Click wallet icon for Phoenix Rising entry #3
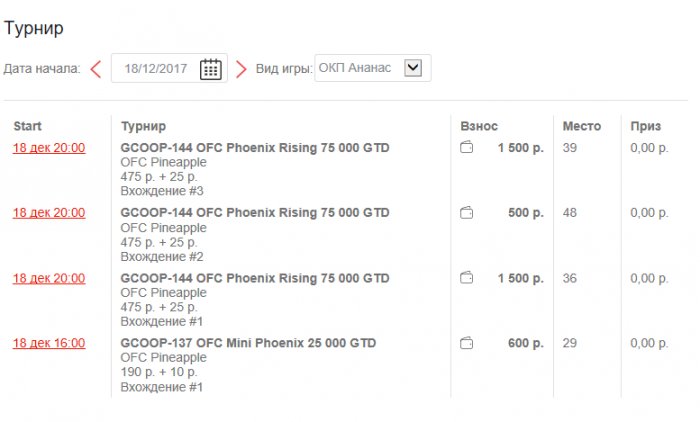700x422 pixels. pos(466,148)
